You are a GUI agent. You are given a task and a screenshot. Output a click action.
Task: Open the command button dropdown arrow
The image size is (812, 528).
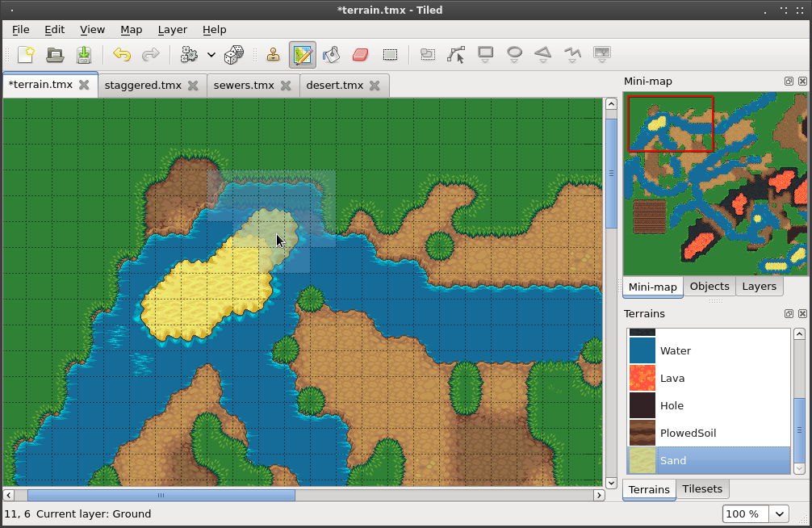click(211, 55)
